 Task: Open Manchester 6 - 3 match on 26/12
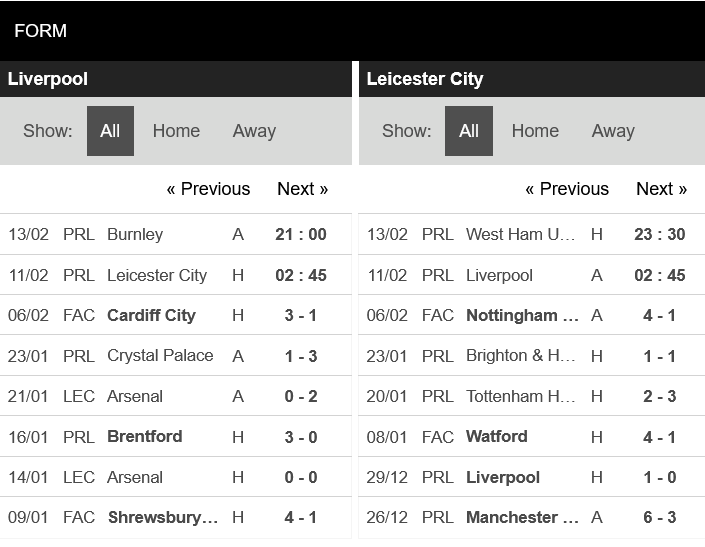tap(532, 517)
